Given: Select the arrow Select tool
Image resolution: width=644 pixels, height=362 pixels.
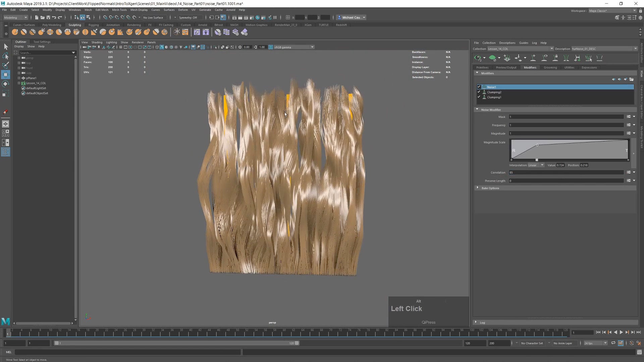Looking at the screenshot, I should [6, 47].
